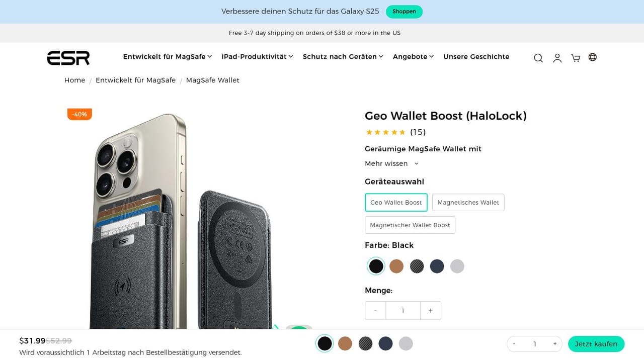644x362 pixels.
Task: Click the five-star rating icons
Action: tap(385, 132)
